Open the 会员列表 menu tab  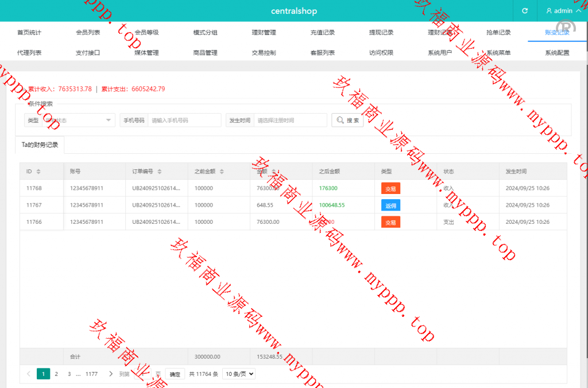point(88,33)
